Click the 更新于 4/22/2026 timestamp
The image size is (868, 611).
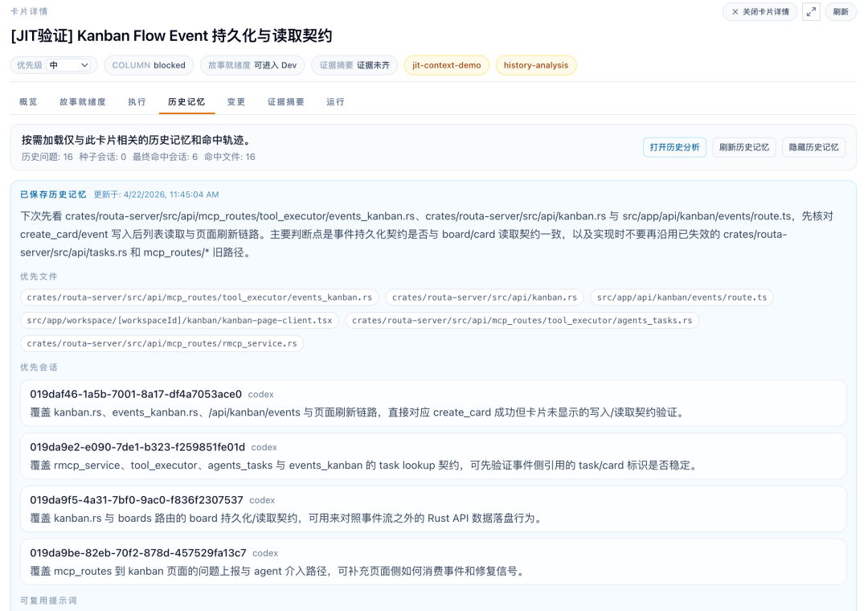point(156,195)
